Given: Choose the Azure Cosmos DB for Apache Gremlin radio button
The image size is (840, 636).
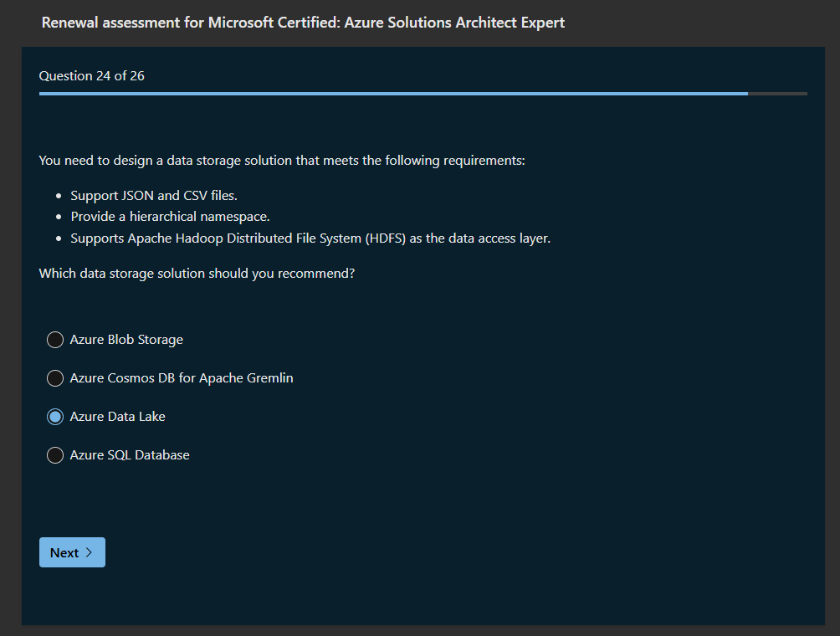Looking at the screenshot, I should click(55, 378).
